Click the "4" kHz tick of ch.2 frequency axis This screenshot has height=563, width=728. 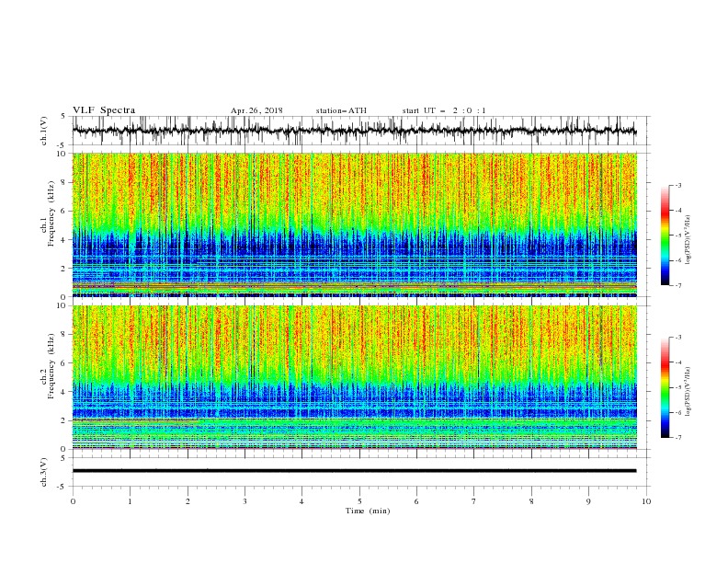(64, 392)
